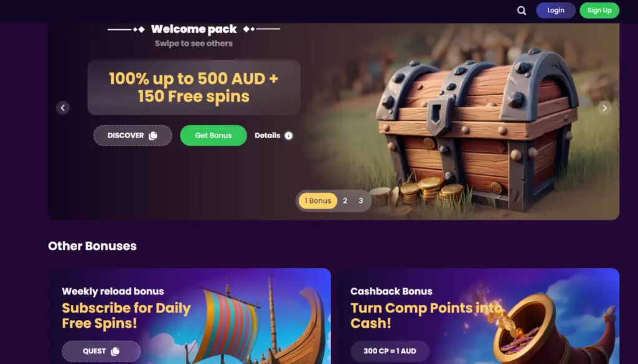The width and height of the screenshot is (638, 364).
Task: Click Get Bonus for welcome pack
Action: point(213,136)
